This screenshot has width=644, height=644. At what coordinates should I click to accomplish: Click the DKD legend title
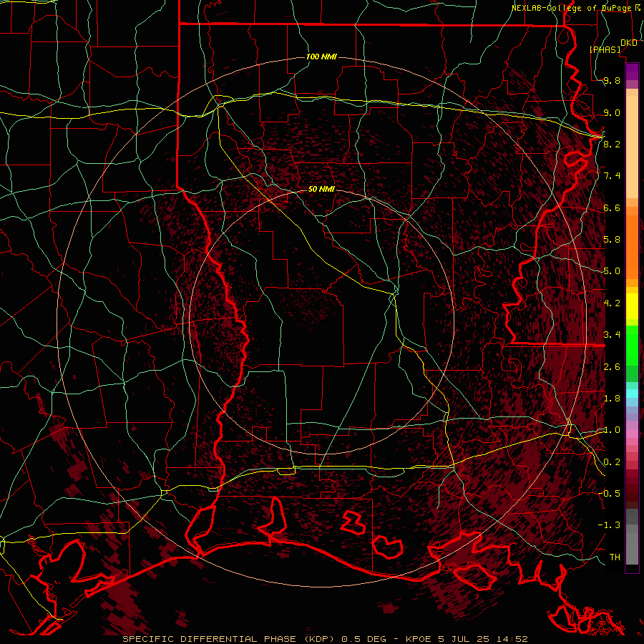point(628,43)
